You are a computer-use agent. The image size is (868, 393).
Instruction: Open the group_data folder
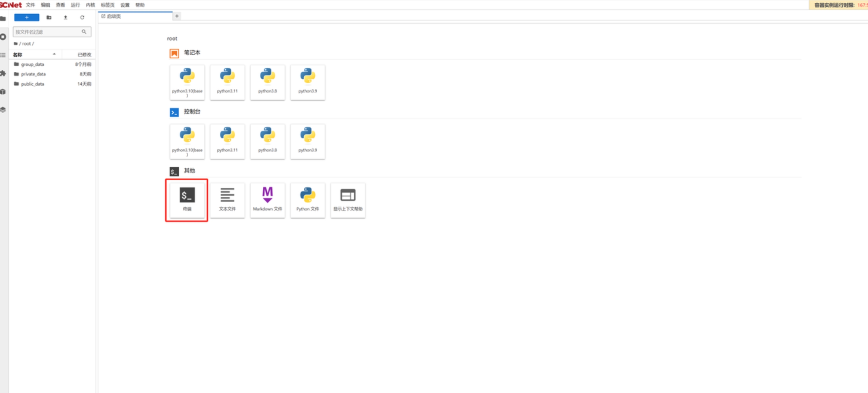coord(32,64)
